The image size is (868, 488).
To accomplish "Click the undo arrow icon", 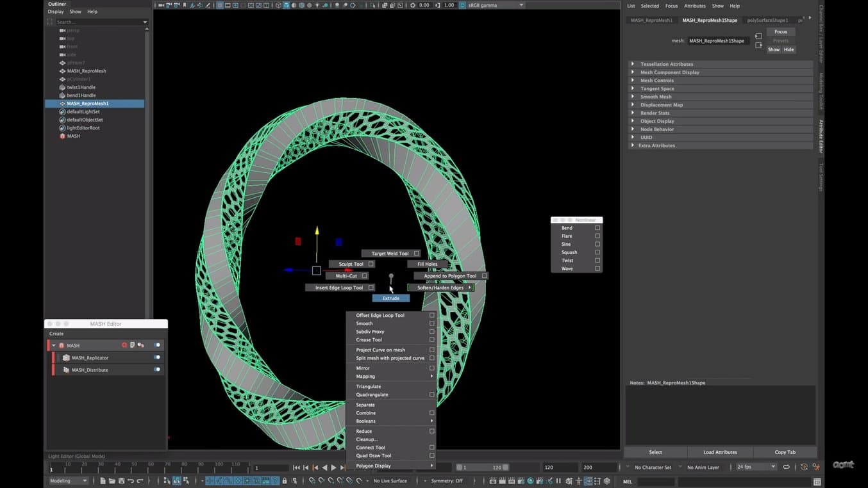I will click(x=131, y=481).
